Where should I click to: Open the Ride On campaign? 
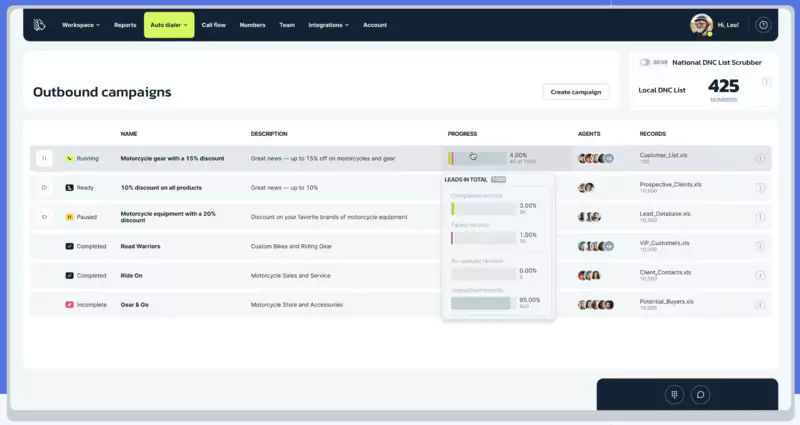click(x=132, y=276)
